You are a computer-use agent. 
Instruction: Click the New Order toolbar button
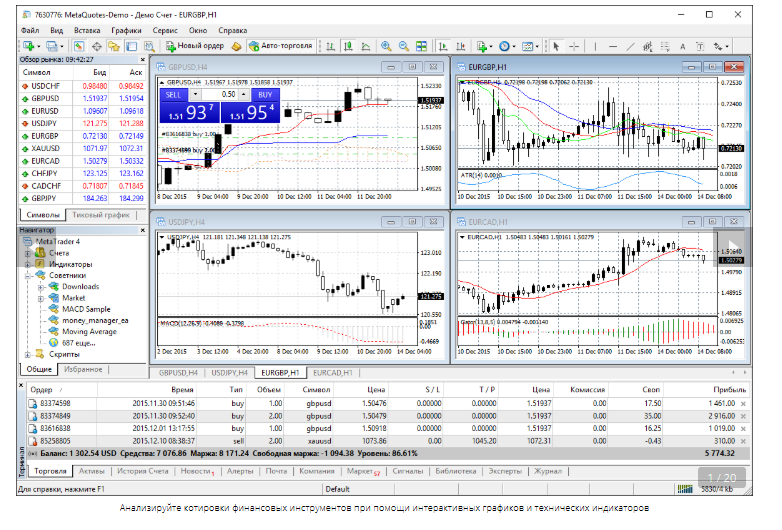pyautogui.click(x=195, y=46)
